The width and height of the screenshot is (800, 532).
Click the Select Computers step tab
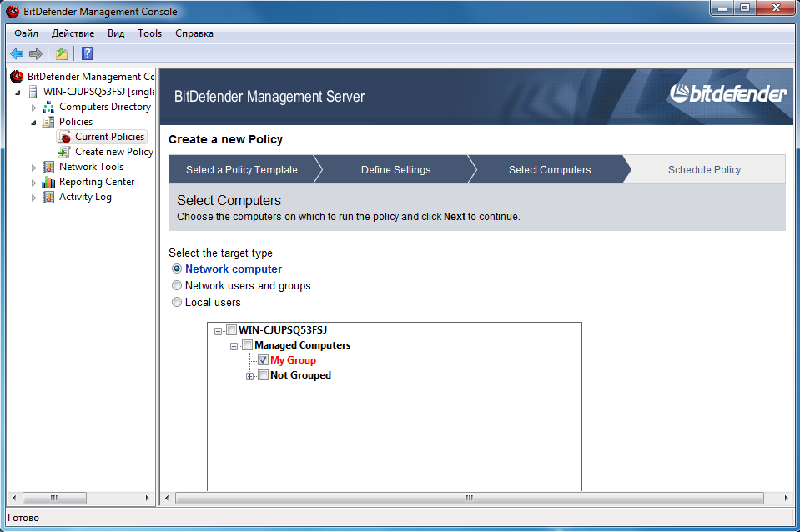[550, 170]
